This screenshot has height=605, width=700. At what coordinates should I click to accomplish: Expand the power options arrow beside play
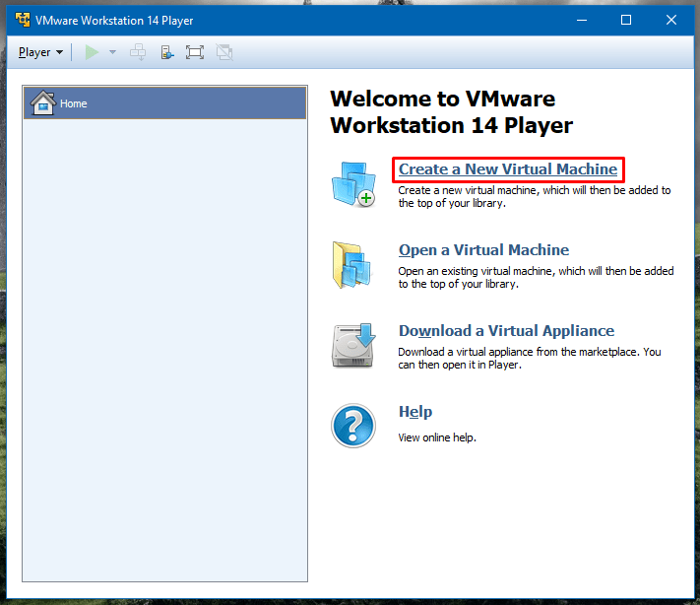coord(112,52)
